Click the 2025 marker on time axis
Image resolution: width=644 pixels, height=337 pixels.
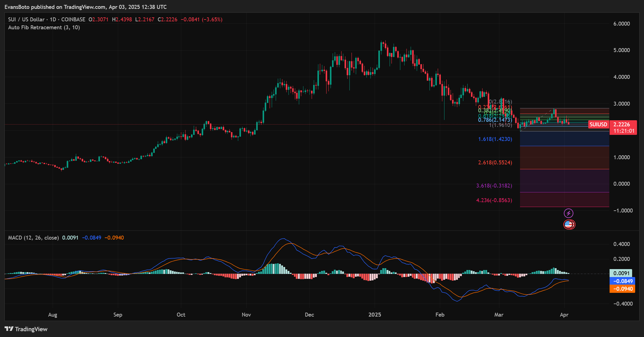click(375, 314)
